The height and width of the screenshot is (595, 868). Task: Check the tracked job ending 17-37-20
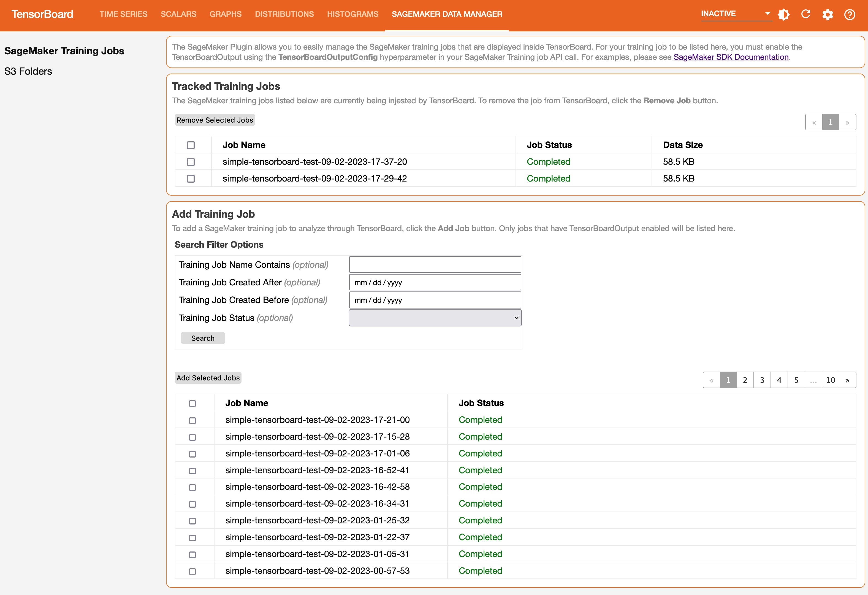click(191, 162)
